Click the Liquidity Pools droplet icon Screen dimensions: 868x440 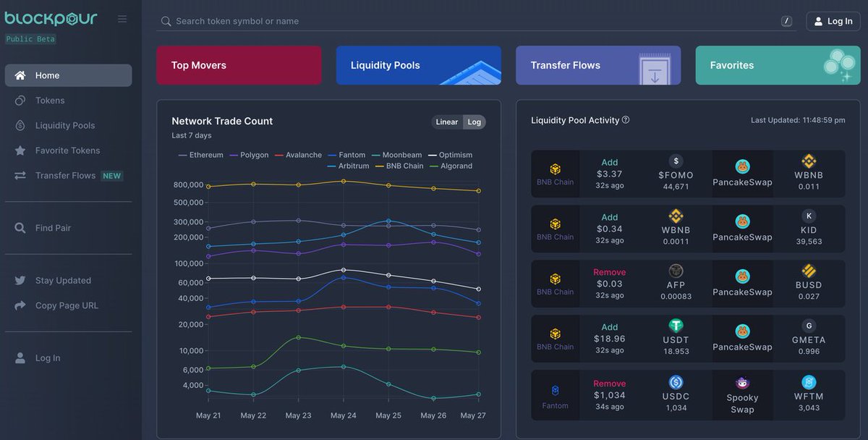click(20, 125)
